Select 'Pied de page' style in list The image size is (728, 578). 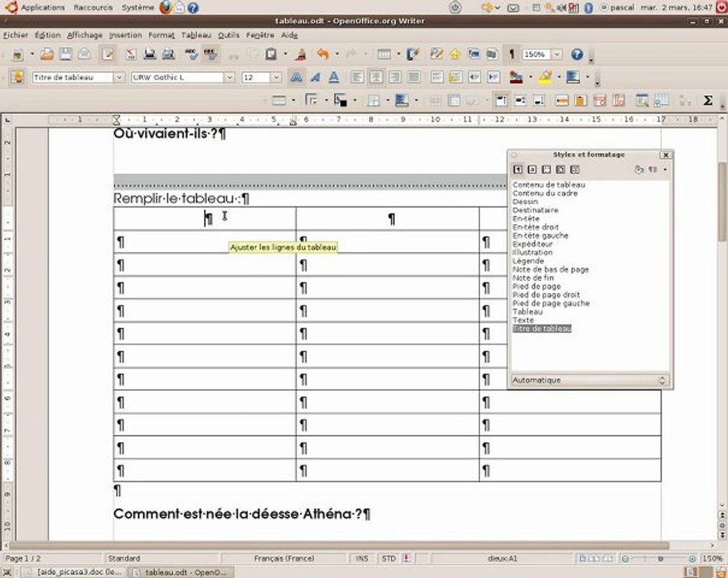[x=537, y=287]
